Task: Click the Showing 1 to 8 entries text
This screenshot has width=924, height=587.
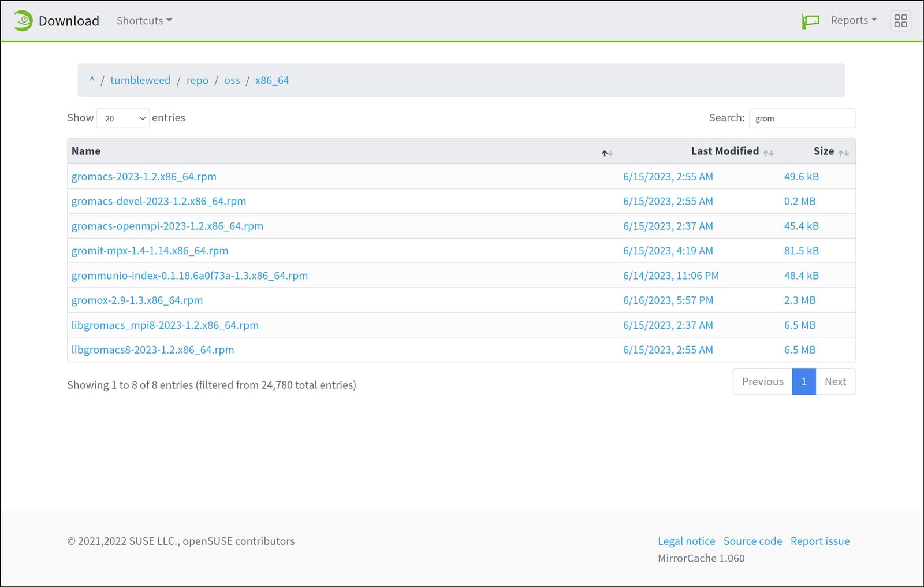Action: tap(211, 385)
